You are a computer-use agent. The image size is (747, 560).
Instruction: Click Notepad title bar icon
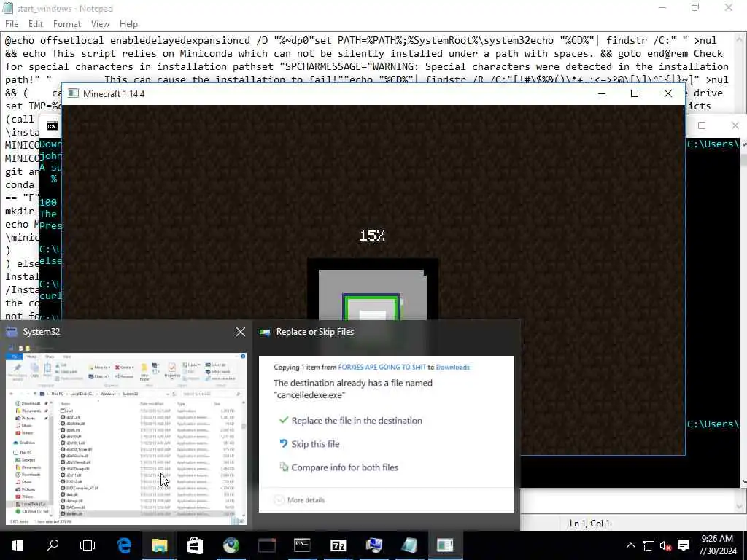pos(7,8)
